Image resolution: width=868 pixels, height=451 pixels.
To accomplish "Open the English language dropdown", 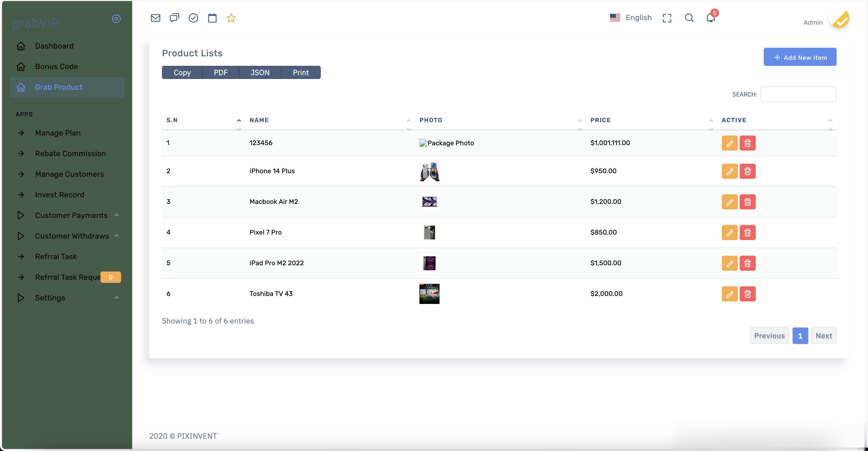I will tap(631, 18).
